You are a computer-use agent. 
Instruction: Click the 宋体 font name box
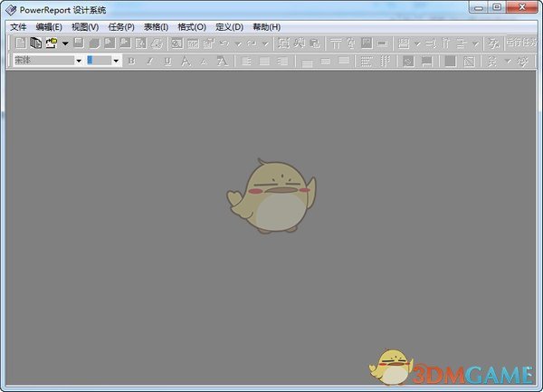pyautogui.click(x=43, y=61)
